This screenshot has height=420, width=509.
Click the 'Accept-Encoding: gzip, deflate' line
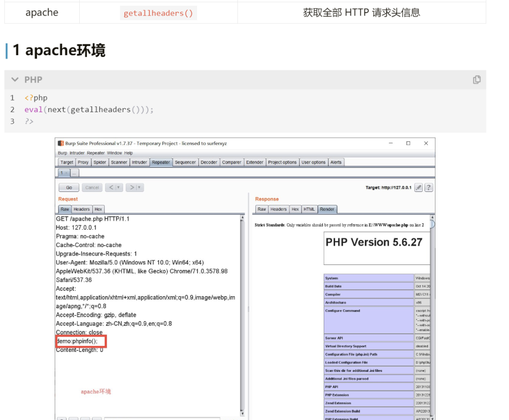96,315
